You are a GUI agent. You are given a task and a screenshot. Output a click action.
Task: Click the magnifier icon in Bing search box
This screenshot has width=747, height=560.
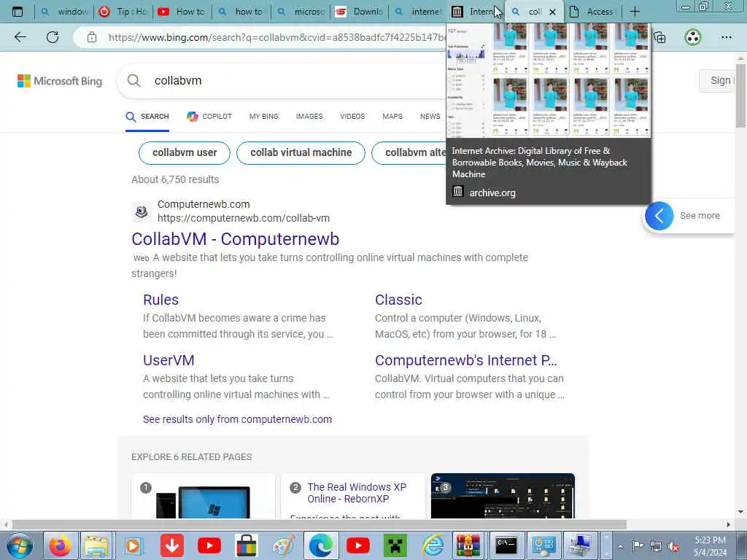(x=134, y=80)
